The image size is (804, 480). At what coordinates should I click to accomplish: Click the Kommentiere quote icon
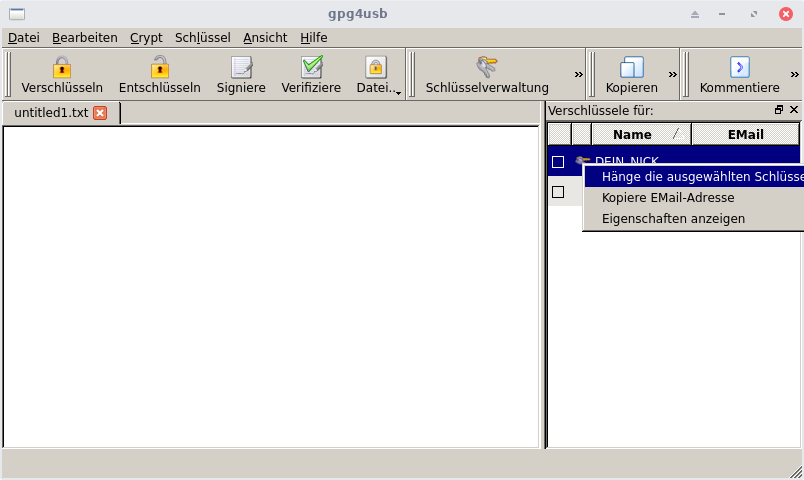click(x=739, y=67)
